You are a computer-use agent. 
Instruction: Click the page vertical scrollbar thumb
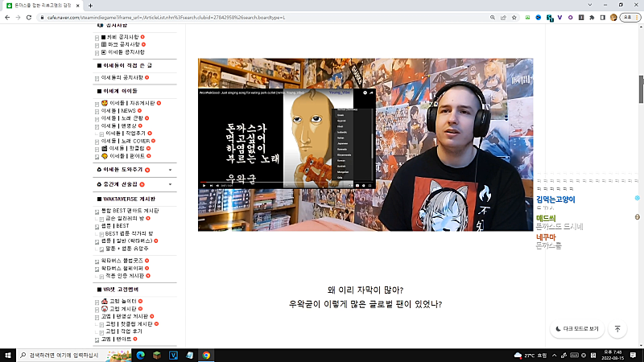pyautogui.click(x=641, y=89)
